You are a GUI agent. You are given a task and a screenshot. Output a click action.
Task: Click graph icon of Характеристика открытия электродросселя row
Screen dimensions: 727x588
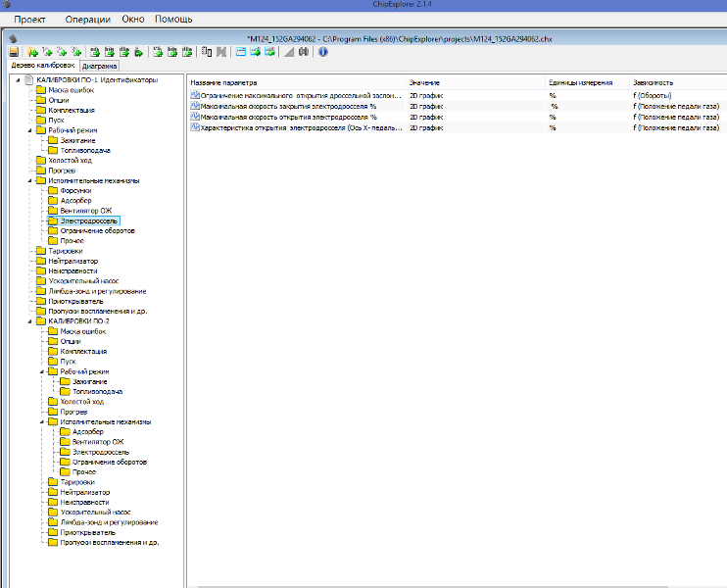(x=195, y=127)
